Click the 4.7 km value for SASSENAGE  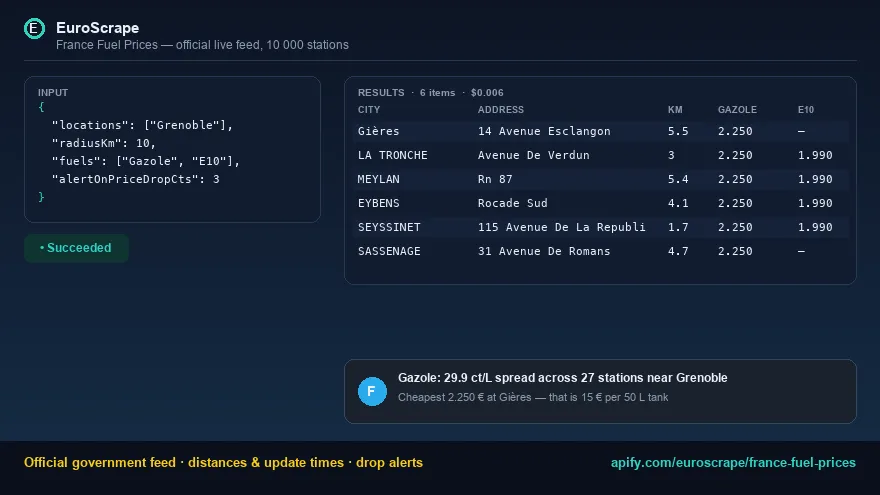[678, 251]
